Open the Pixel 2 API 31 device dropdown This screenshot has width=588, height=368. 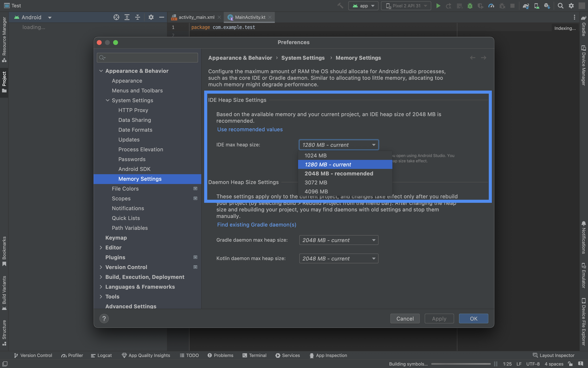[x=406, y=6]
